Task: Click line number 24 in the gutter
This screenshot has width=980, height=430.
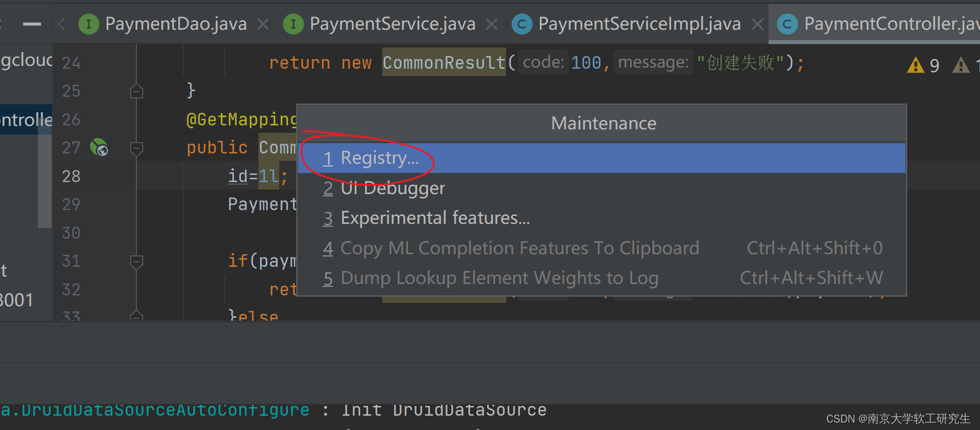Action: tap(71, 63)
